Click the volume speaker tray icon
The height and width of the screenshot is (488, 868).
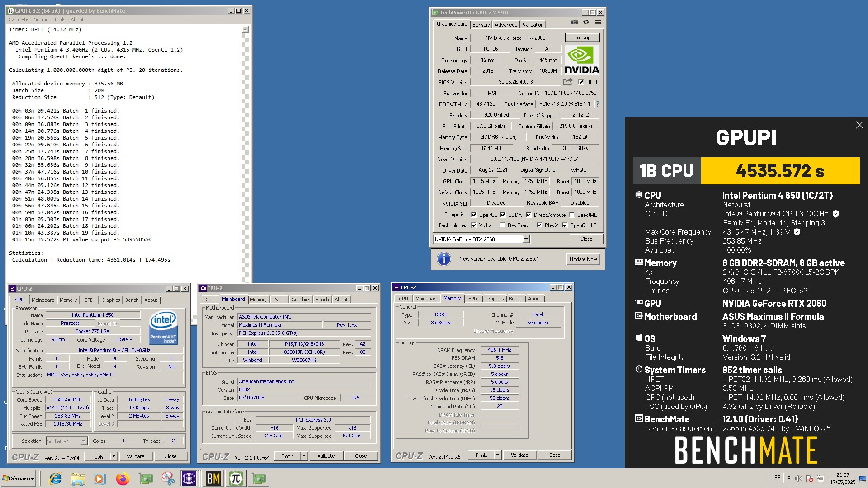[x=799, y=478]
